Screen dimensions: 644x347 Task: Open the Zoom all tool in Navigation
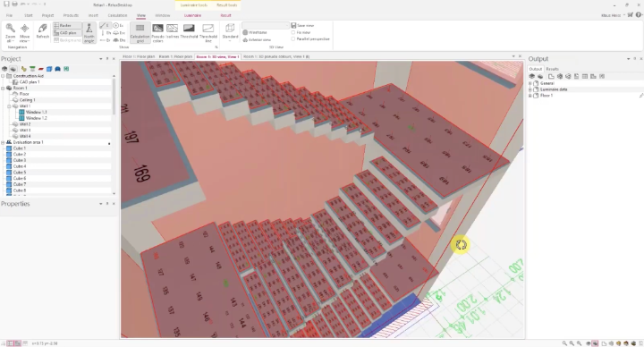coord(10,32)
